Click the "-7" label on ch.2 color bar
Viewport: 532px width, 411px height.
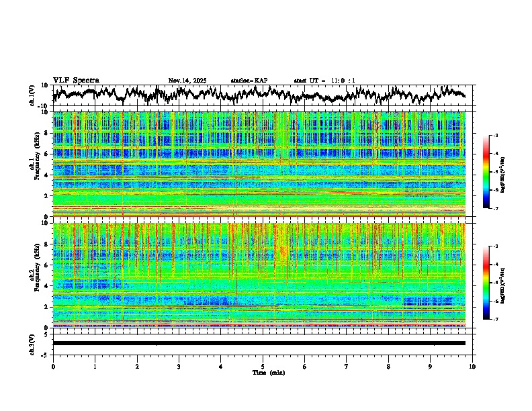[495, 320]
